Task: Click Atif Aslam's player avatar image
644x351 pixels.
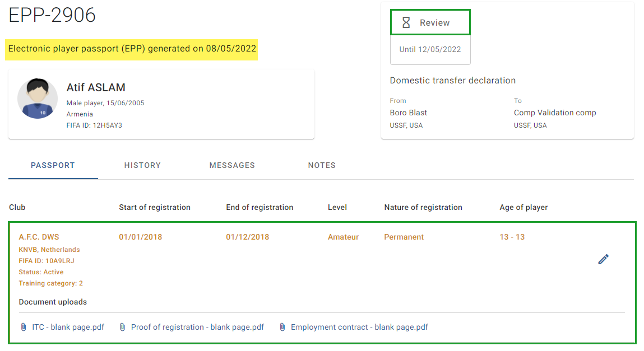Action: (x=38, y=99)
